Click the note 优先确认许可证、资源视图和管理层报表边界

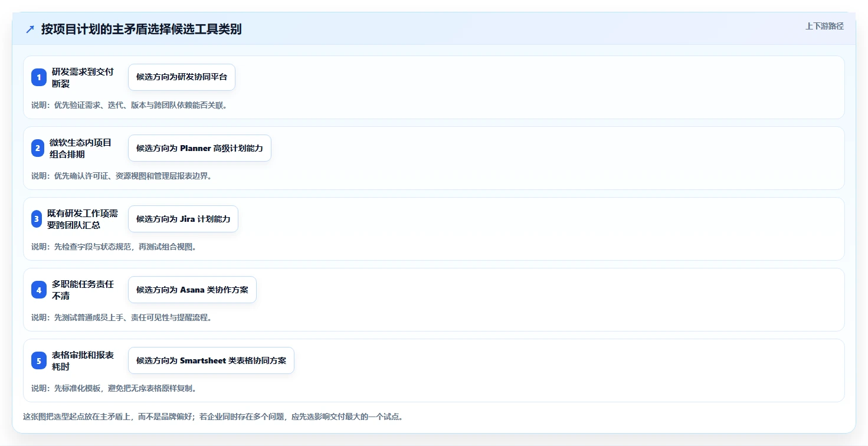coord(133,176)
